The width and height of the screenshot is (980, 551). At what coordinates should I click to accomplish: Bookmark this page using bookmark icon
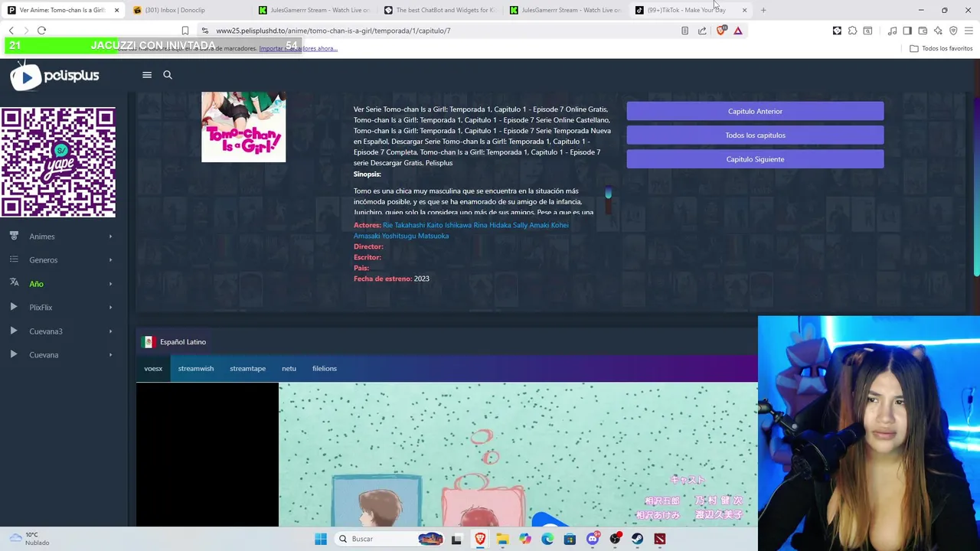(x=185, y=31)
